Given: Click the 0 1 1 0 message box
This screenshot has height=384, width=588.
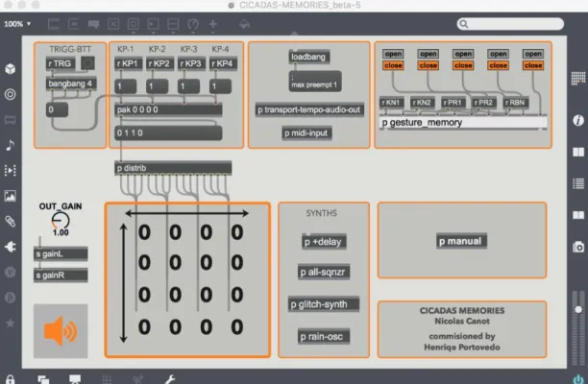Looking at the screenshot, I should pos(168,133).
